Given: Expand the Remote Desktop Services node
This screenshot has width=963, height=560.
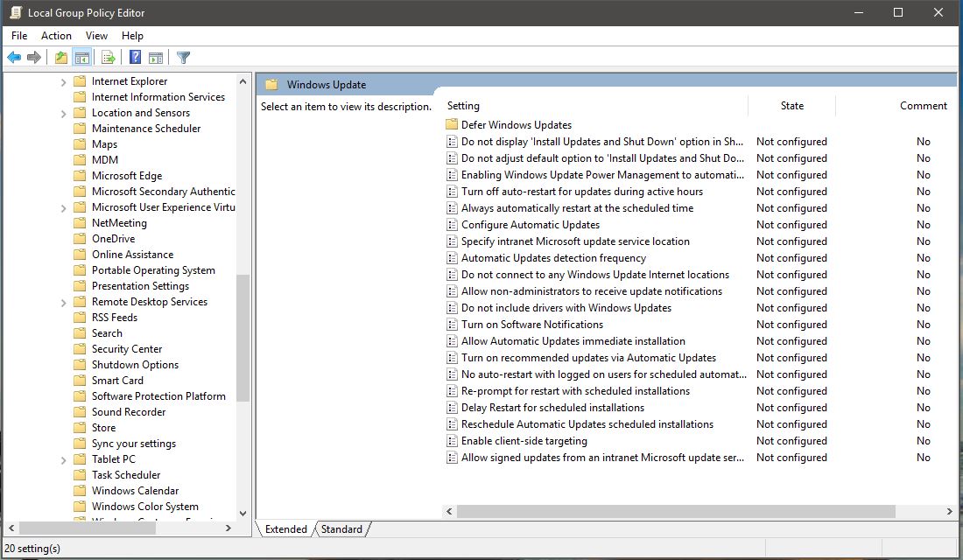Looking at the screenshot, I should point(63,302).
